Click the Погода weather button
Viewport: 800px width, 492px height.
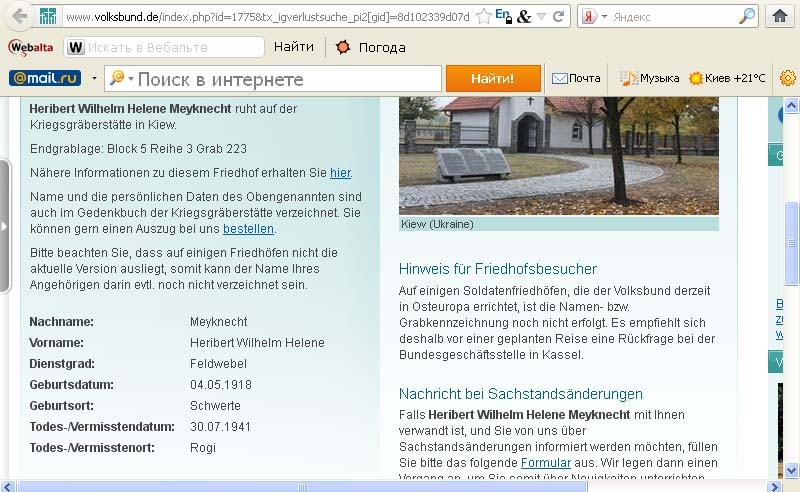tap(370, 47)
